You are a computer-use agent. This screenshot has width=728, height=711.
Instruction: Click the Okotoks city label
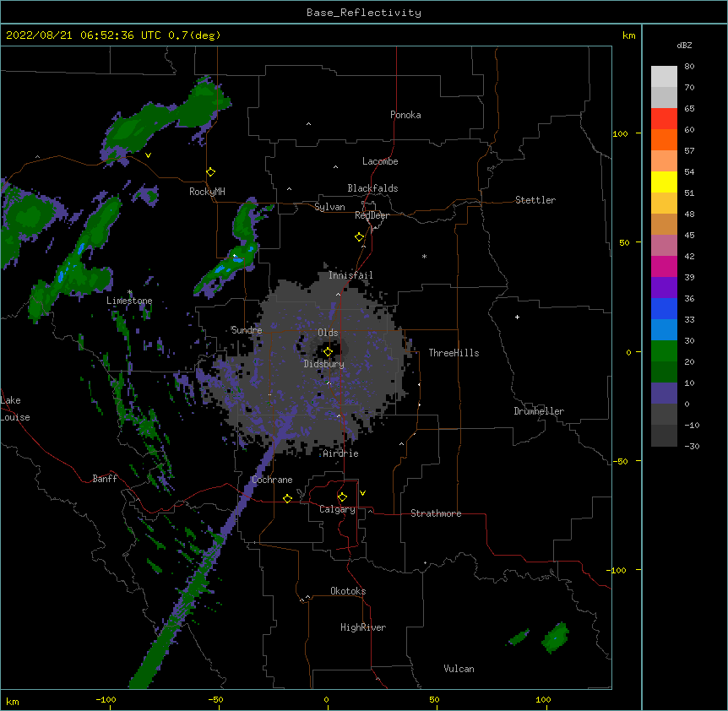tap(348, 591)
